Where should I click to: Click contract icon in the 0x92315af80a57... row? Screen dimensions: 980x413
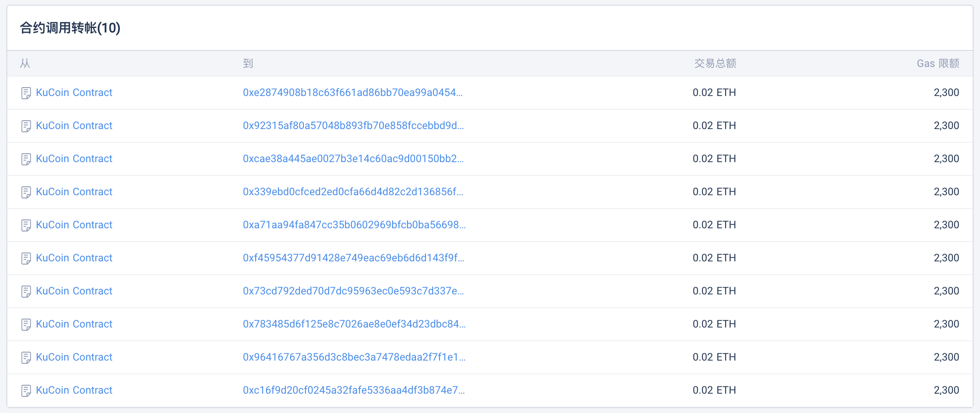tap(26, 126)
